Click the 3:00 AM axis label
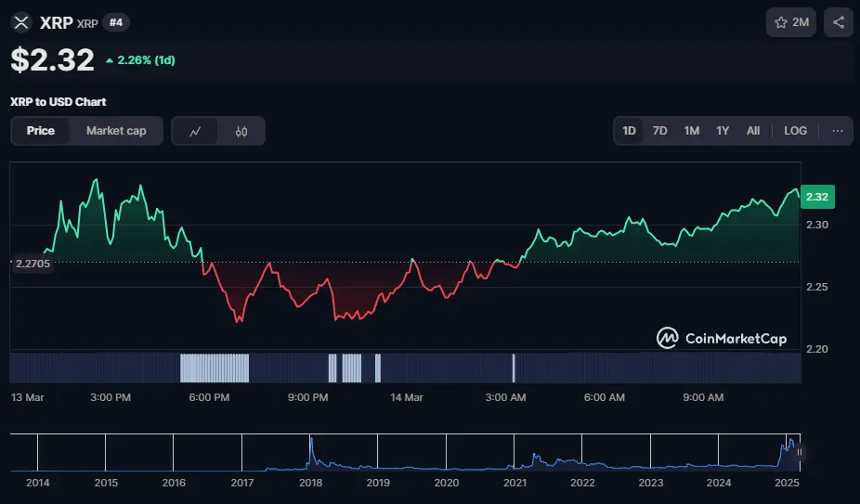The width and height of the screenshot is (860, 504). pyautogui.click(x=505, y=397)
